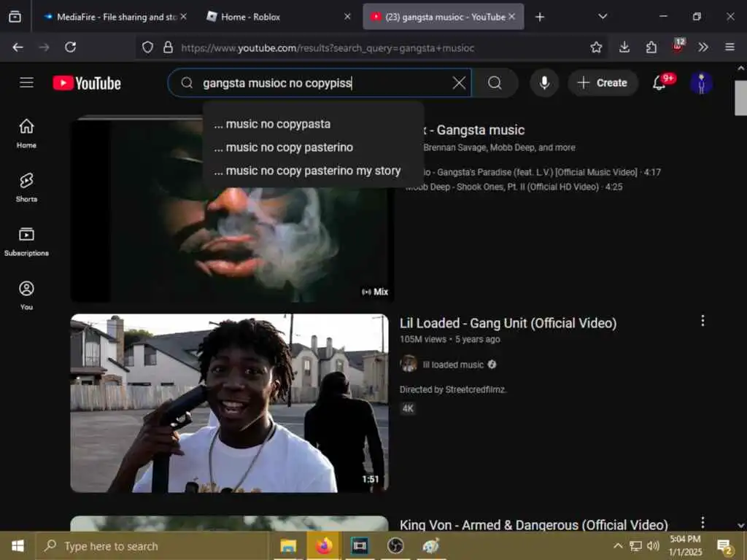The width and height of the screenshot is (747, 560).
Task: Open the Firefox application menu
Action: coord(729,47)
